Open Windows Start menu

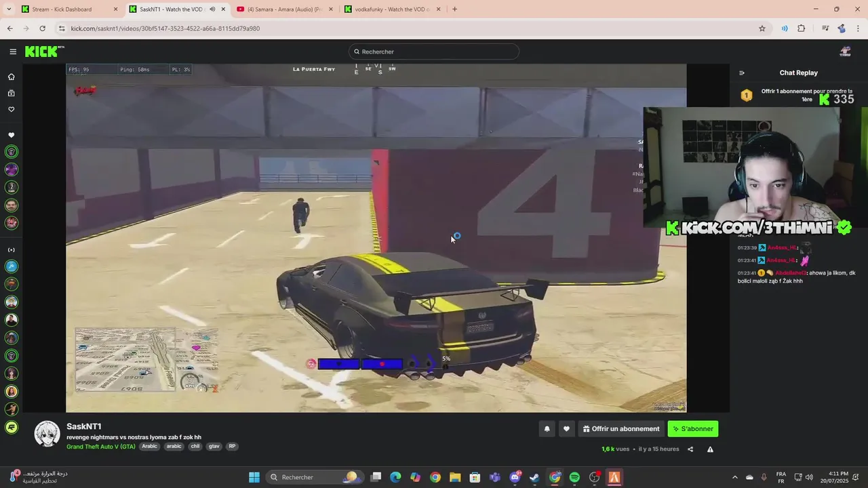254,477
